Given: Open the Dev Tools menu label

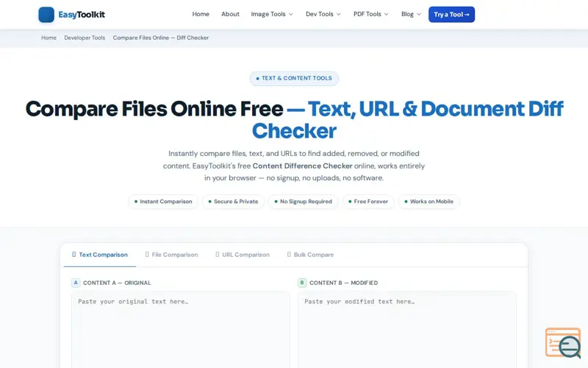Looking at the screenshot, I should click(320, 14).
